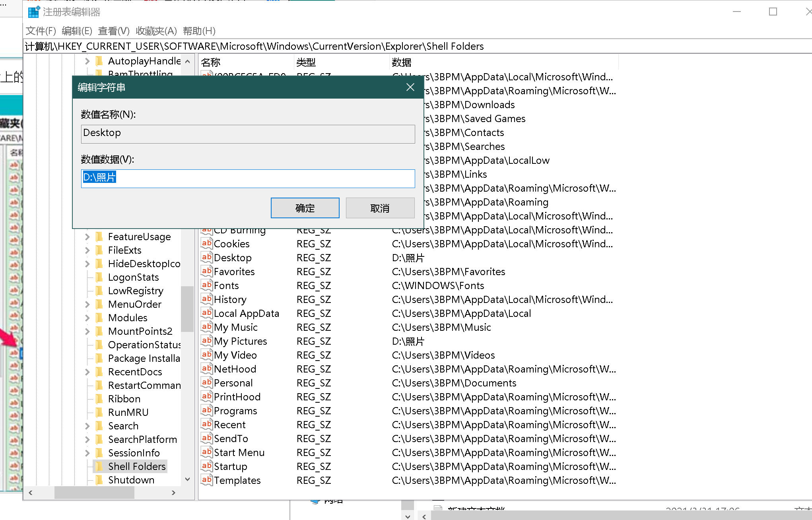The image size is (812, 520).
Task: Click Registry Editor app icon in title bar
Action: pyautogui.click(x=34, y=12)
